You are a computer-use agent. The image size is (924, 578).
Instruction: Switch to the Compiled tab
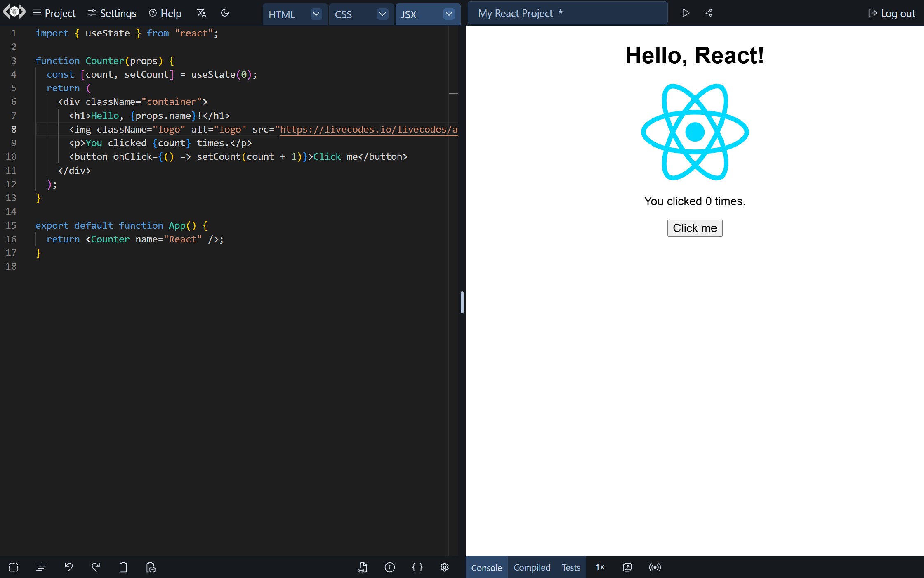[x=531, y=567]
